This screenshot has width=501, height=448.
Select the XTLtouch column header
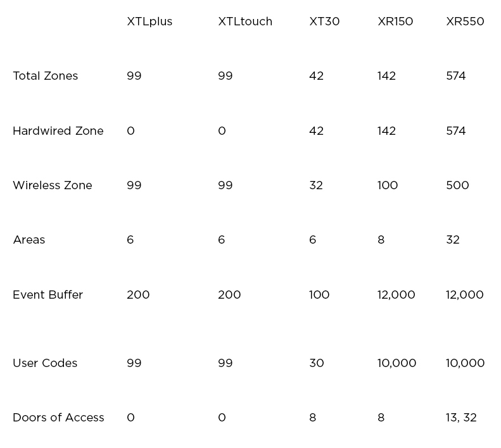click(x=245, y=22)
